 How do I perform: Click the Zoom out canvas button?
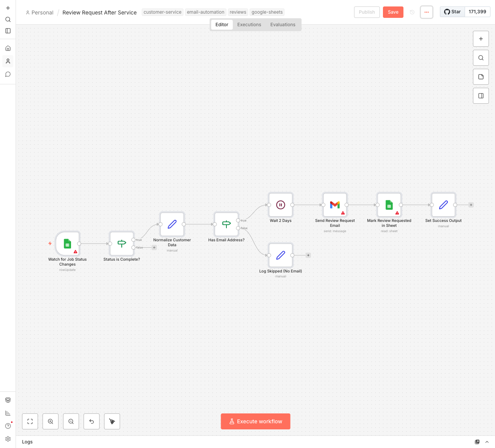pyautogui.click(x=71, y=421)
